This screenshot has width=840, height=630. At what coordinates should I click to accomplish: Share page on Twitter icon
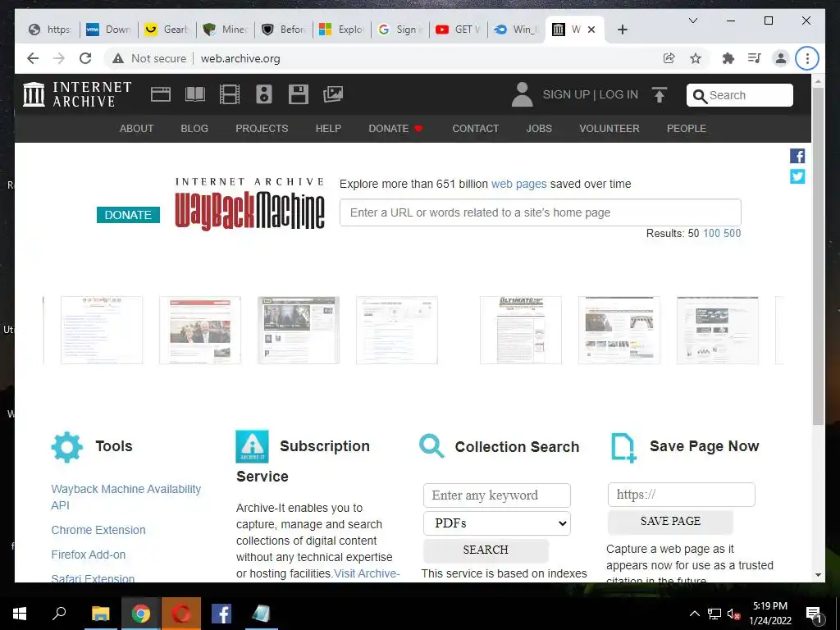pyautogui.click(x=797, y=176)
